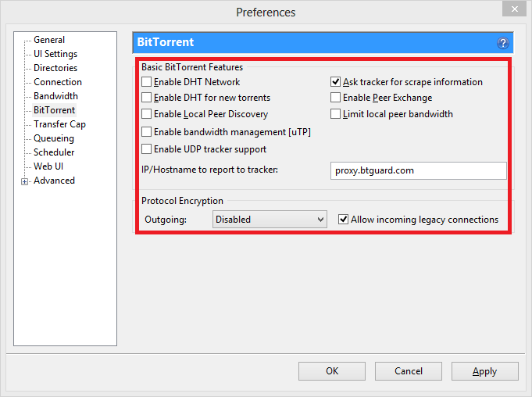Select Scheduler in the sidebar
The image size is (532, 397).
click(x=54, y=152)
